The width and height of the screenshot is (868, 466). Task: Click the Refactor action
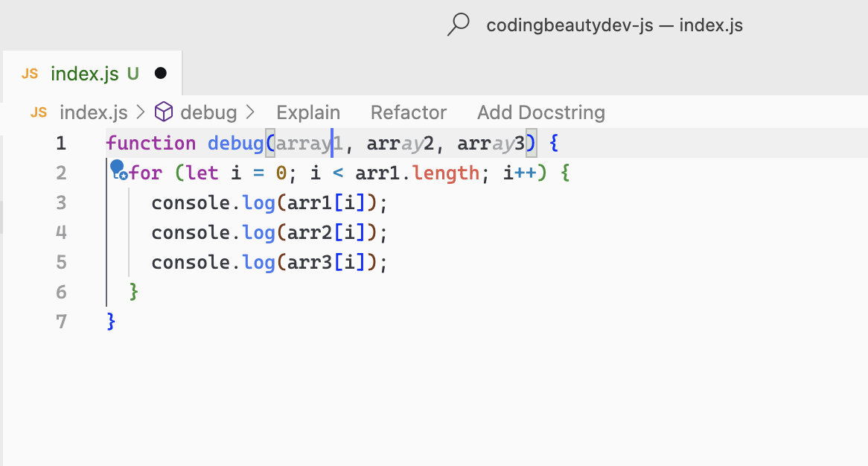coord(409,112)
